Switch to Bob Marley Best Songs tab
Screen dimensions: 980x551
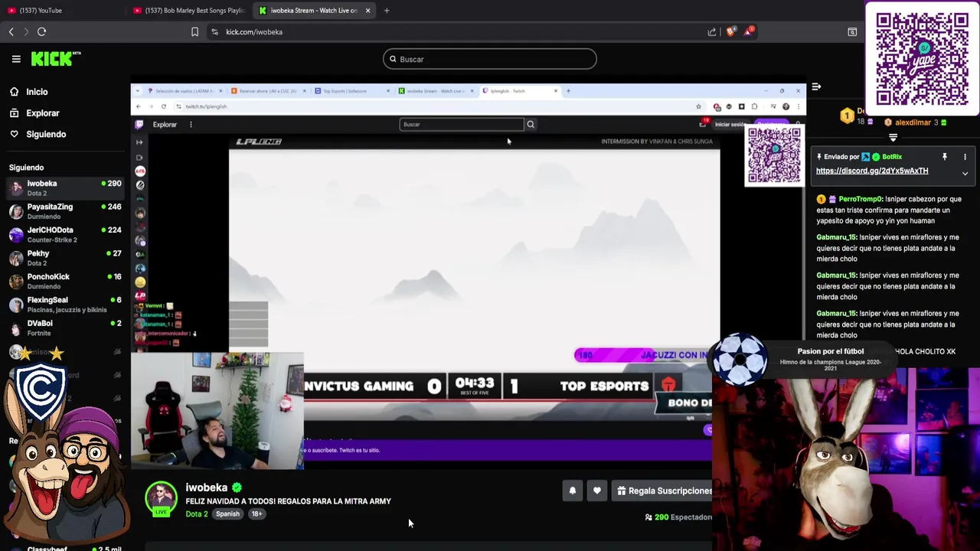[x=189, y=10]
